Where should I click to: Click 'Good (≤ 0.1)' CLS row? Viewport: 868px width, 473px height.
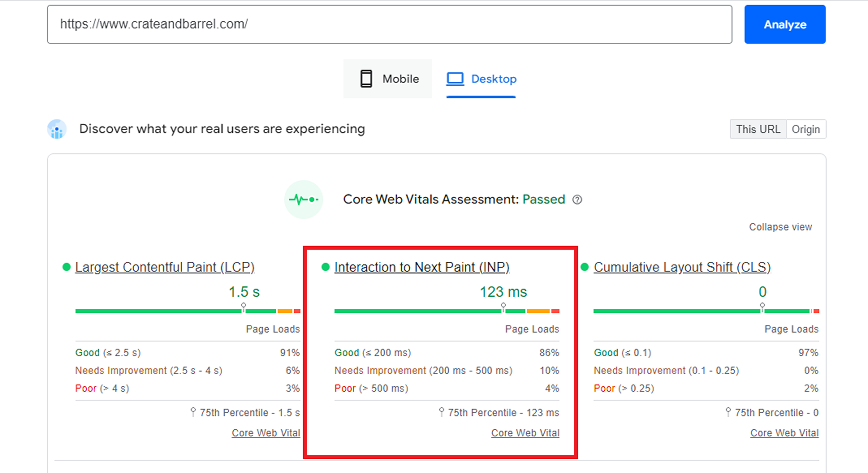tap(706, 352)
